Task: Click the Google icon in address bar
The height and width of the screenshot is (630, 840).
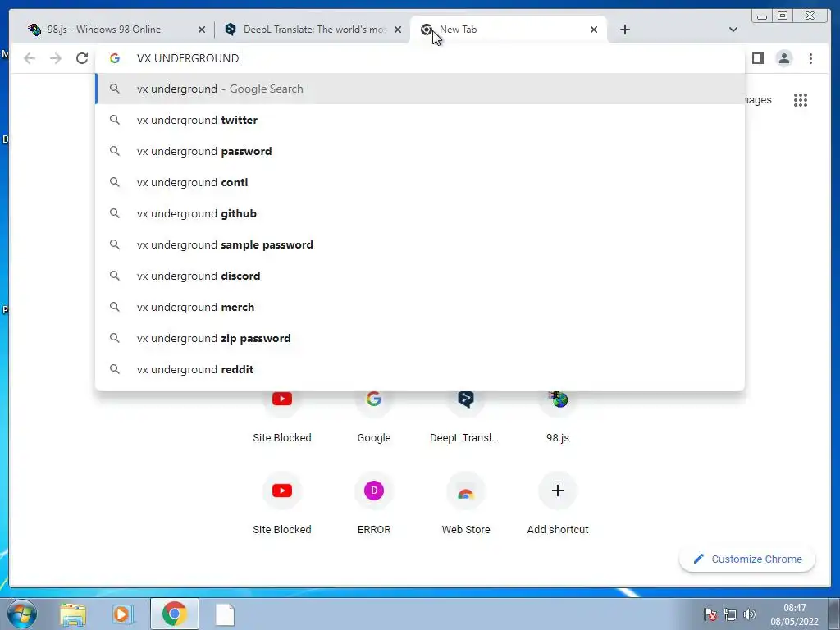Action: click(115, 58)
